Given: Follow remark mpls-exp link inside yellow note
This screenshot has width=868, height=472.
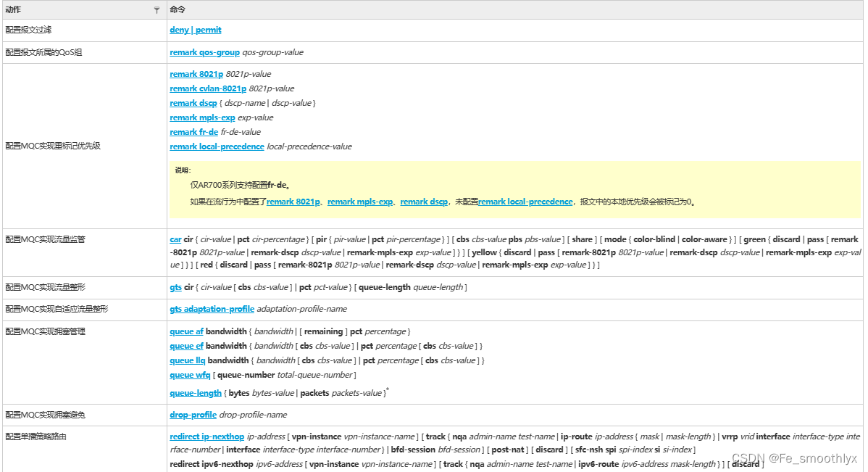Looking at the screenshot, I should [360, 202].
